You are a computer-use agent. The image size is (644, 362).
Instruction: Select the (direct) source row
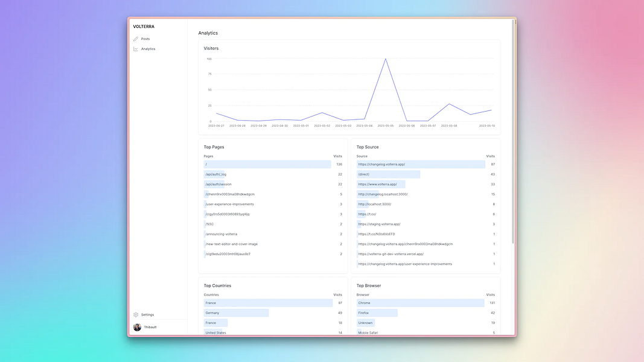(x=426, y=174)
